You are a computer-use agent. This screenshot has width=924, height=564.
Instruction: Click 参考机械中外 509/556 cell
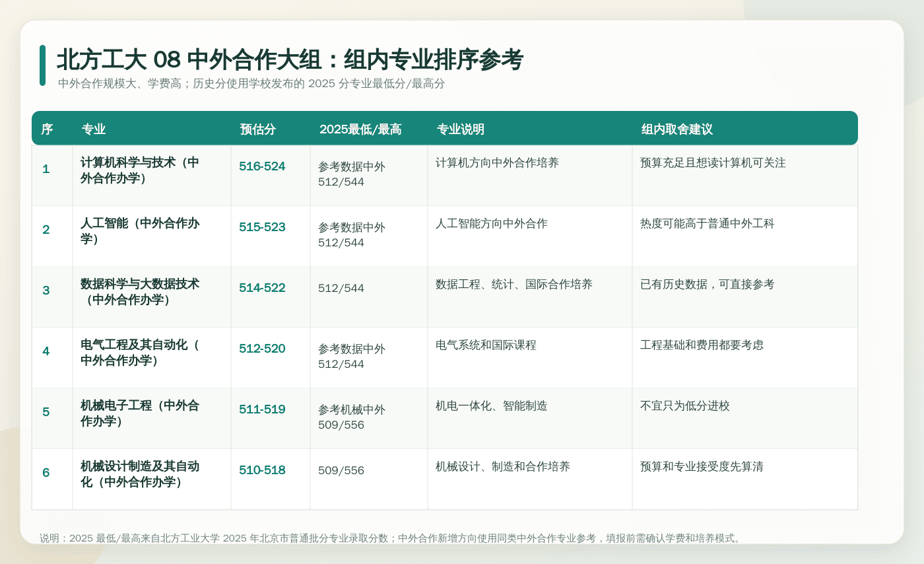pyautogui.click(x=352, y=417)
